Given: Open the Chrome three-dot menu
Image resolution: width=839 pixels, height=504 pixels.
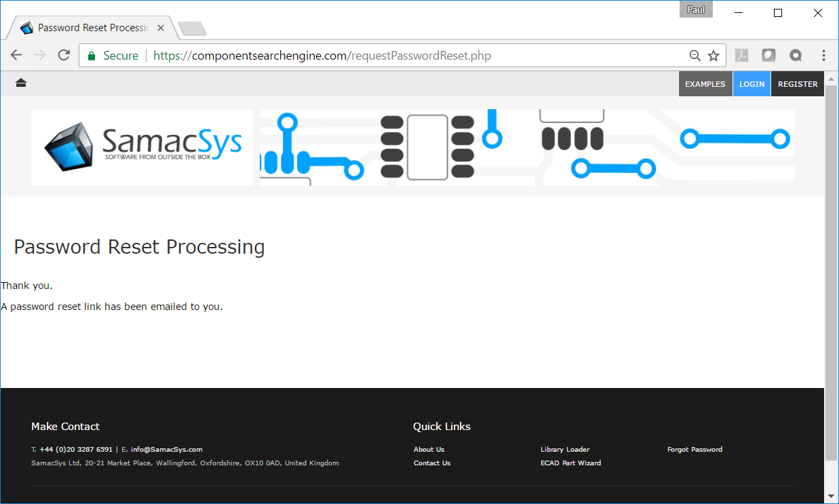Looking at the screenshot, I should click(x=823, y=55).
